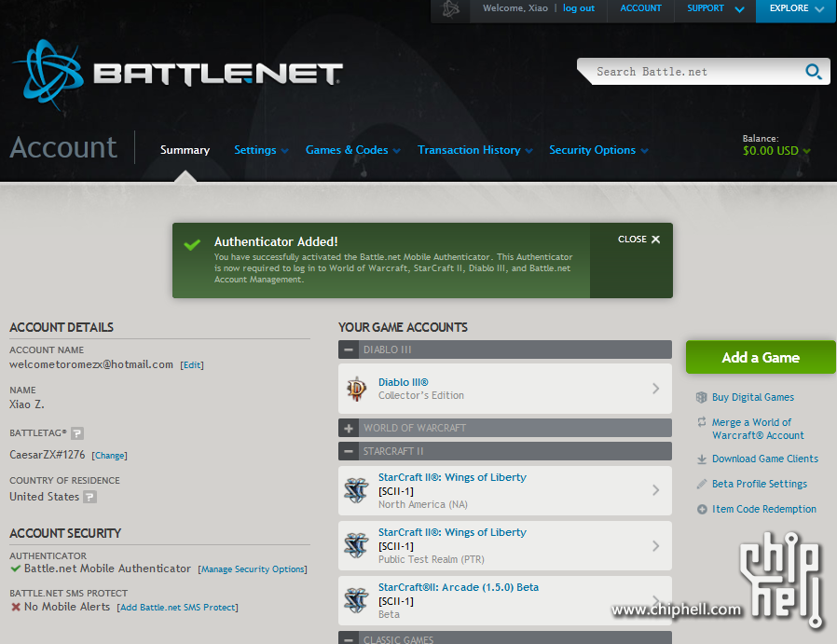This screenshot has width=837, height=644.
Task: Open the Games & Codes dropdown menu
Action: coord(353,150)
